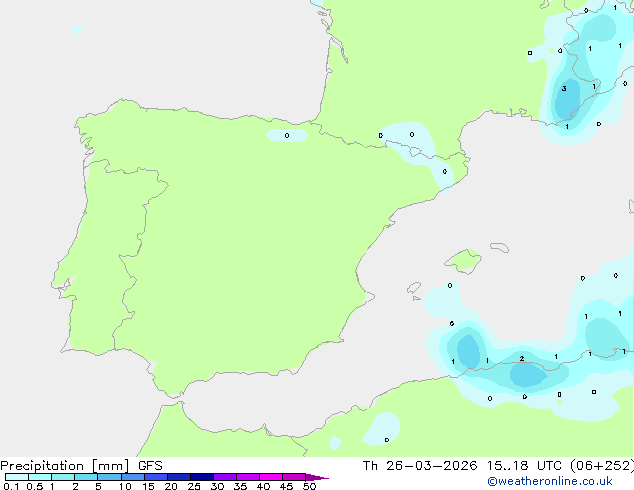Select the 1–2 mm legend color swatch
634x490 pixels.
[63, 477]
